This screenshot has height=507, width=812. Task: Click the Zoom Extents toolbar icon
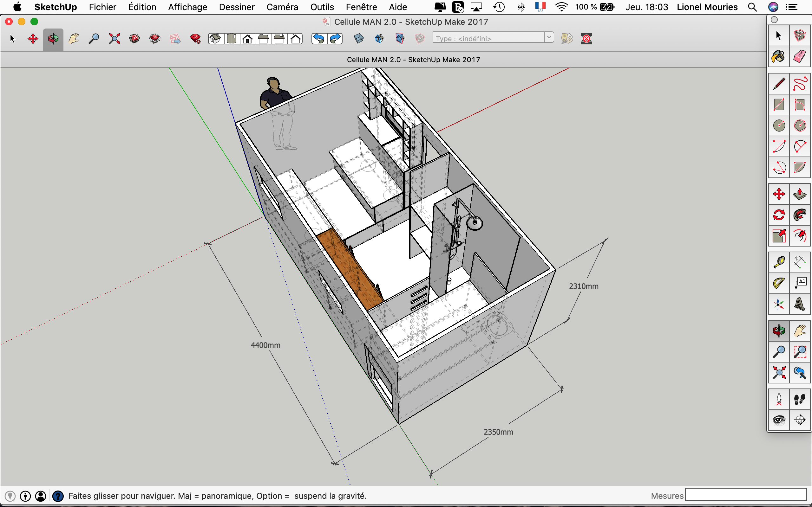(115, 39)
